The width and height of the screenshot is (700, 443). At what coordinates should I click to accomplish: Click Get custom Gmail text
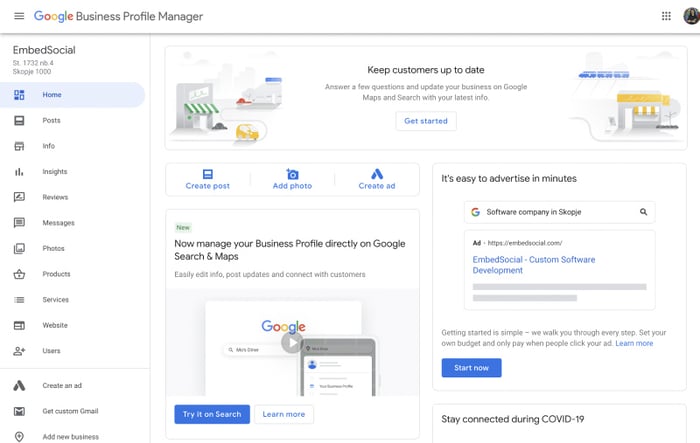tap(71, 411)
